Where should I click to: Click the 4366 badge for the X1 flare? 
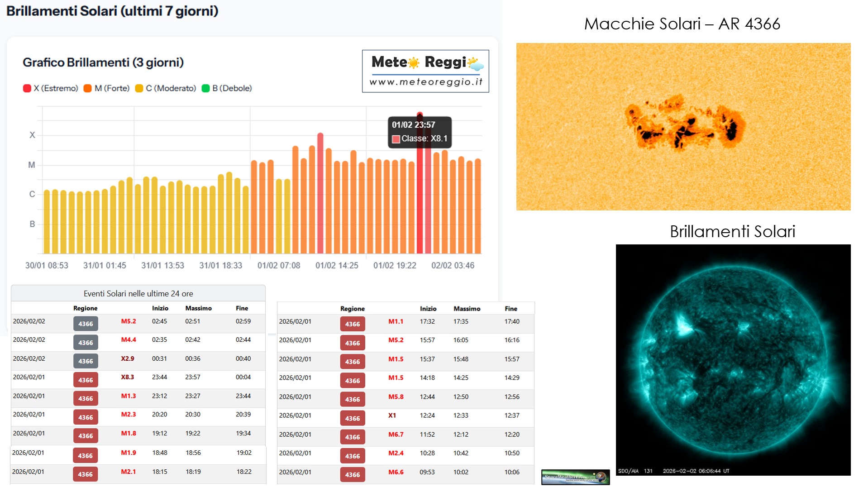point(353,418)
